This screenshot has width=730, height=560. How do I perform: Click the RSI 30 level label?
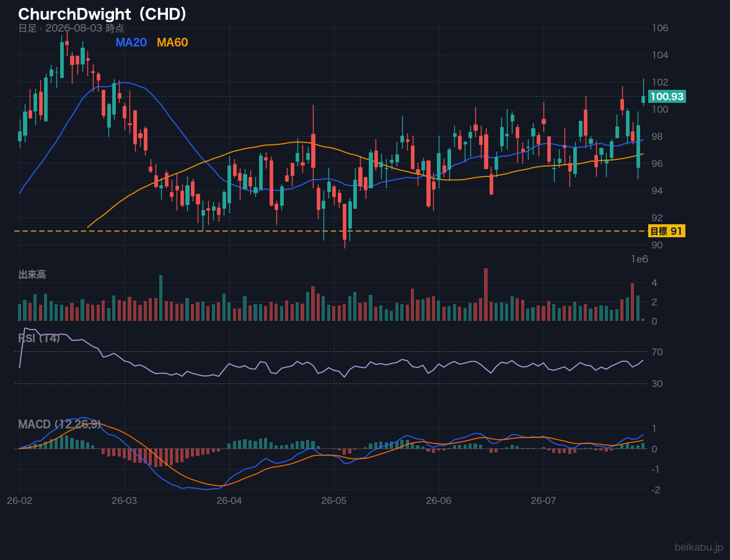coord(657,383)
